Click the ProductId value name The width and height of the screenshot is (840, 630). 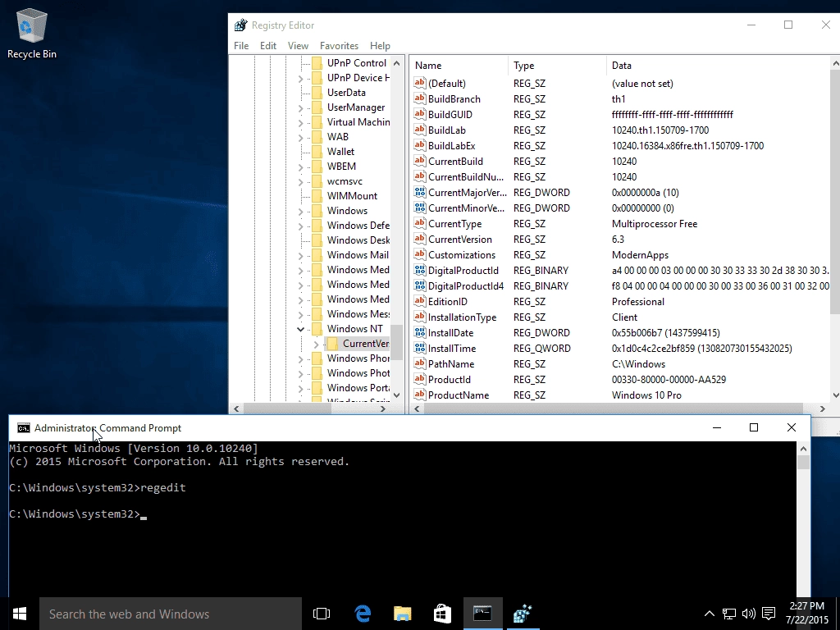click(449, 379)
